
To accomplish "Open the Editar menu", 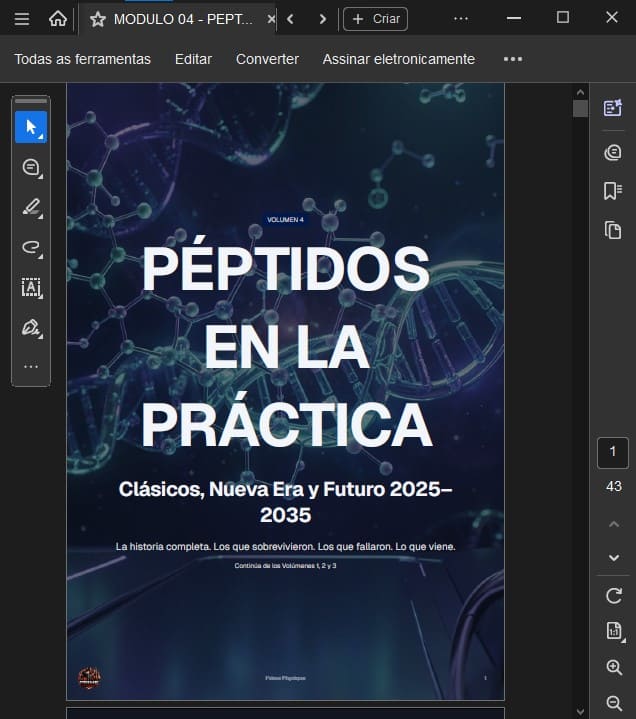I will (193, 59).
